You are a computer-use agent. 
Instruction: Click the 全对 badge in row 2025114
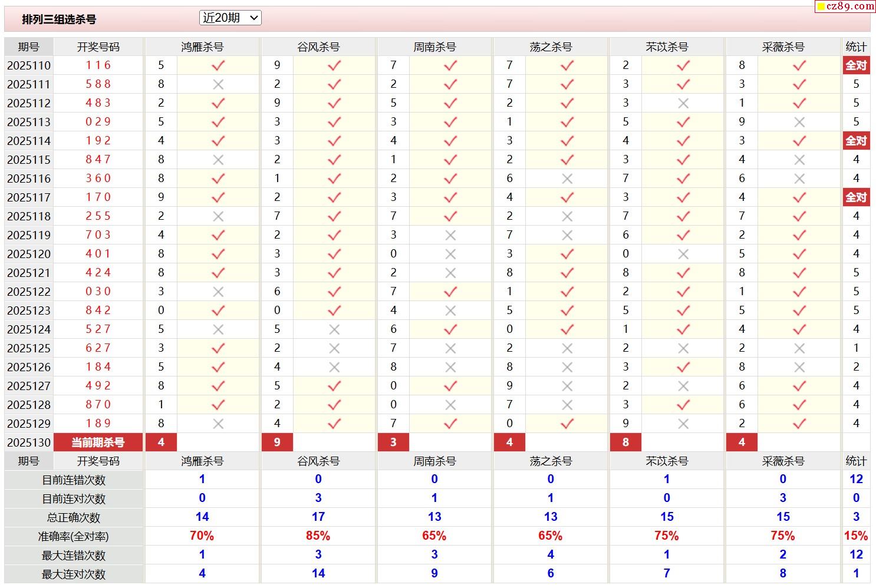pyautogui.click(x=856, y=141)
